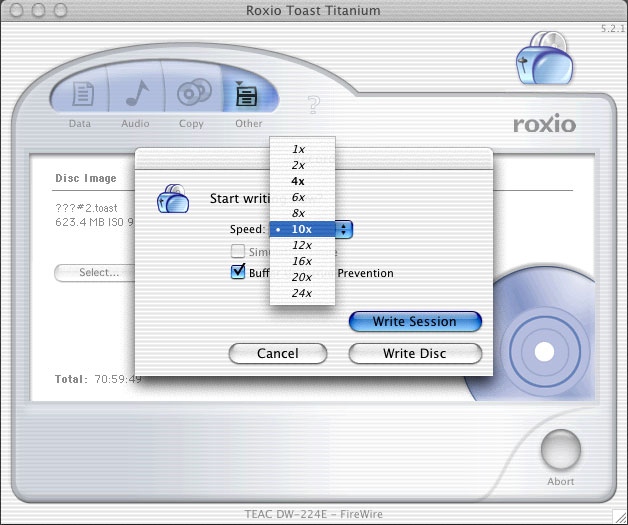
Task: Choose 8x write speed
Action: (x=302, y=213)
